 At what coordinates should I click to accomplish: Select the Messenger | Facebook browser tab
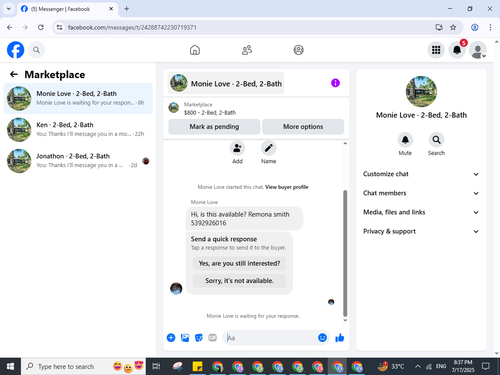click(67, 9)
